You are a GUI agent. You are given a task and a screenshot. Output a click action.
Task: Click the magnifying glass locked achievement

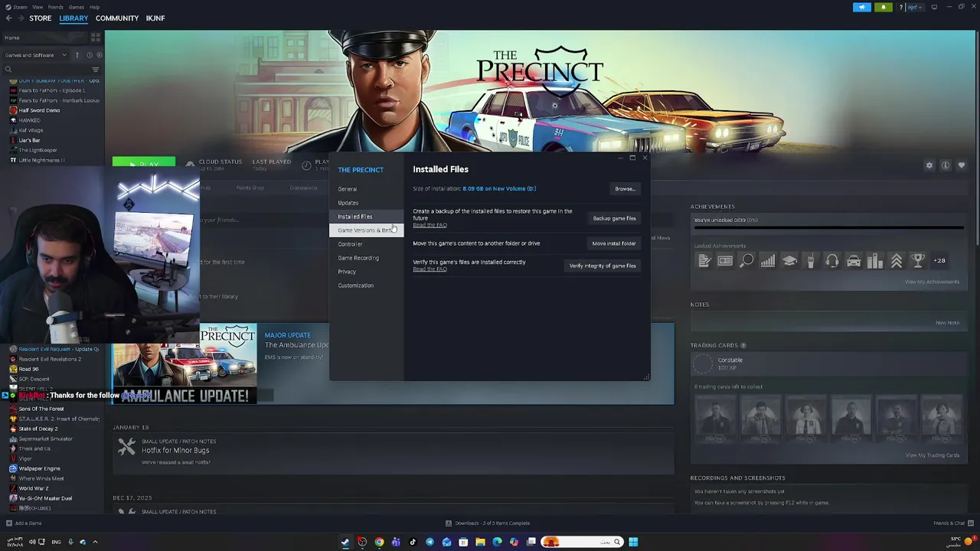pyautogui.click(x=746, y=261)
